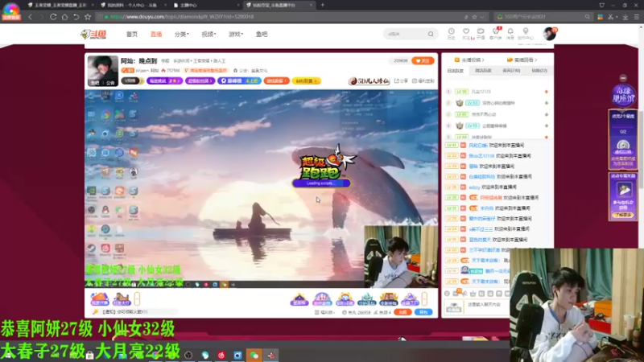
Task: Select the first ranking tab in chat panel
Action: [455, 71]
